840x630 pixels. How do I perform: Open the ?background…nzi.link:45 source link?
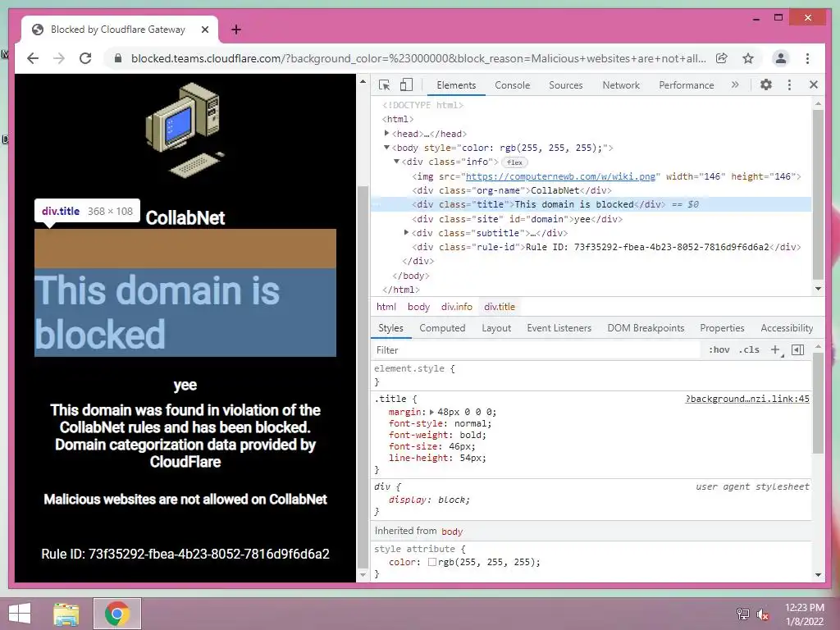click(x=747, y=399)
